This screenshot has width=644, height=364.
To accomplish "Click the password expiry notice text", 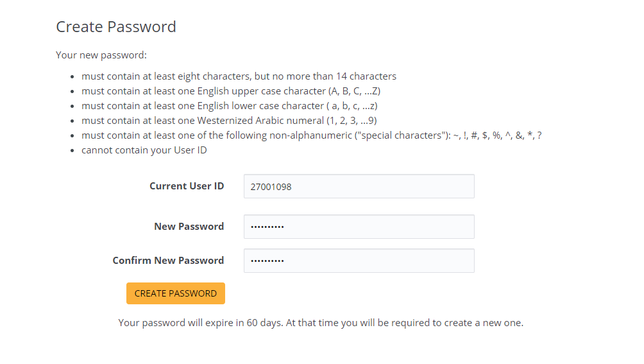I will pos(321,323).
